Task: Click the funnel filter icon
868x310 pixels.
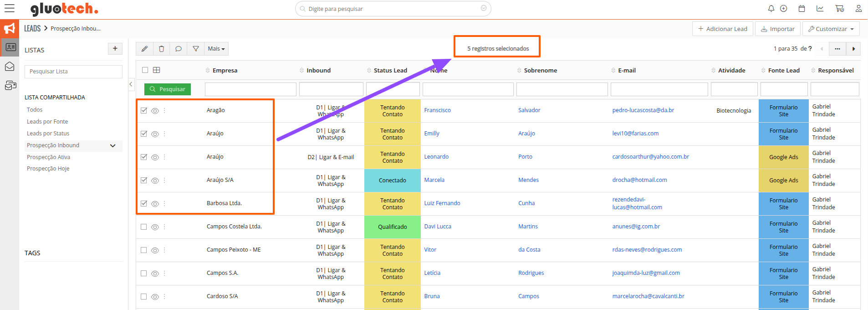Action: [x=195, y=49]
